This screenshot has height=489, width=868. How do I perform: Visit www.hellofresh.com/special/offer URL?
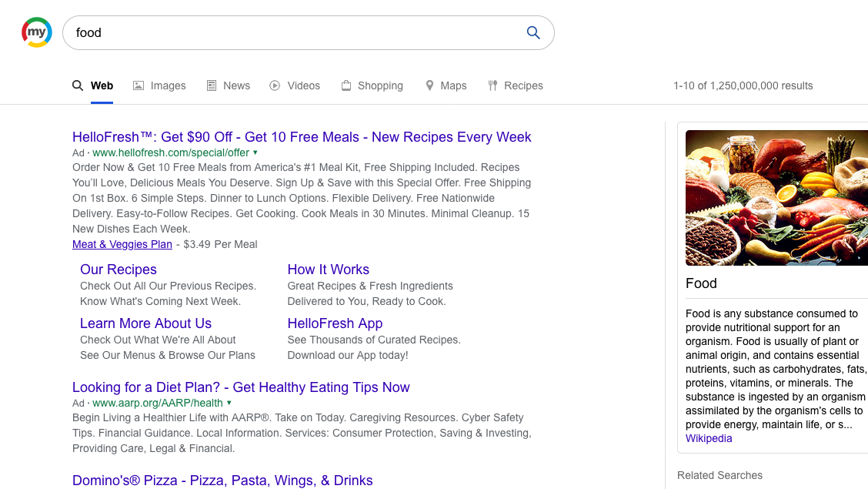point(171,152)
